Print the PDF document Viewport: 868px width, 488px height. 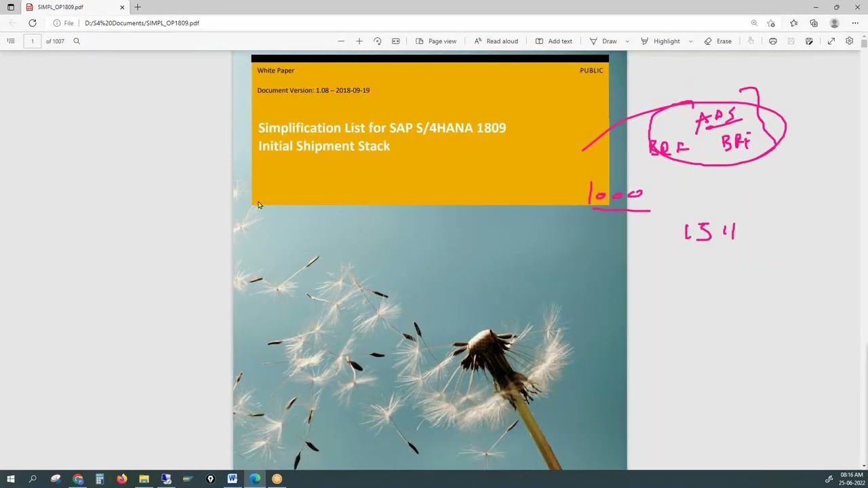pyautogui.click(x=773, y=41)
